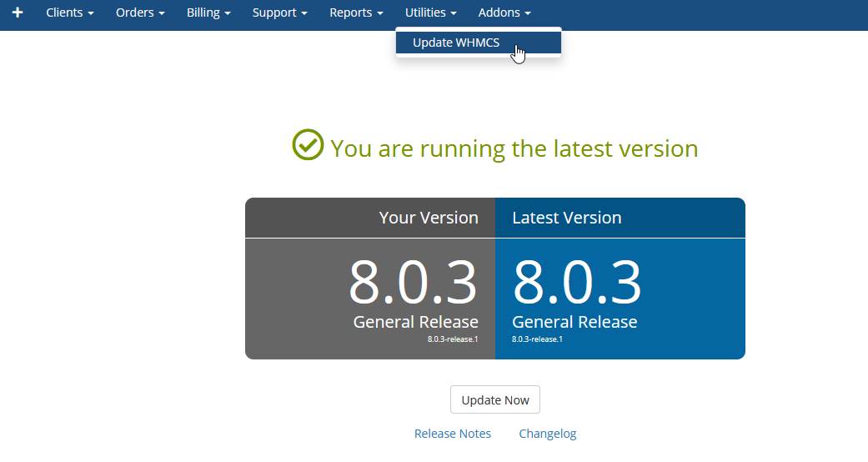Click the plus quick-add icon
Viewport: 868px width, 462px height.
pyautogui.click(x=18, y=13)
